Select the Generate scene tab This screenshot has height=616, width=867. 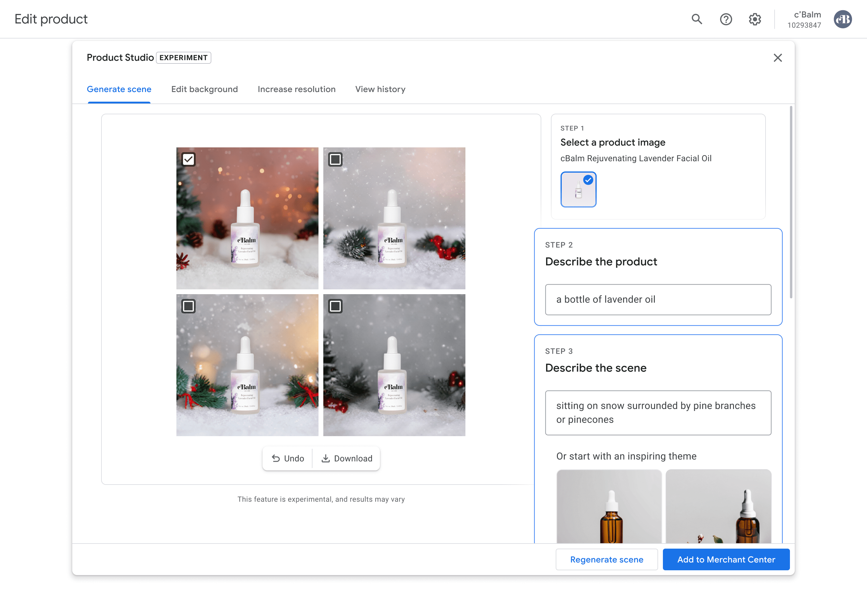click(x=119, y=89)
